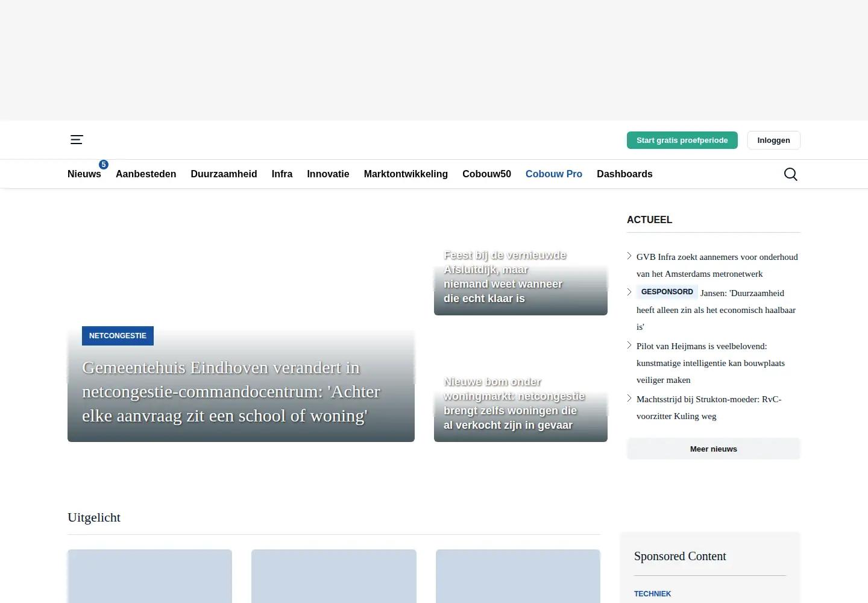Screen dimensions: 868x603
Task: Open the Nieuwe bom onder woningmarkt article
Action: [514, 403]
